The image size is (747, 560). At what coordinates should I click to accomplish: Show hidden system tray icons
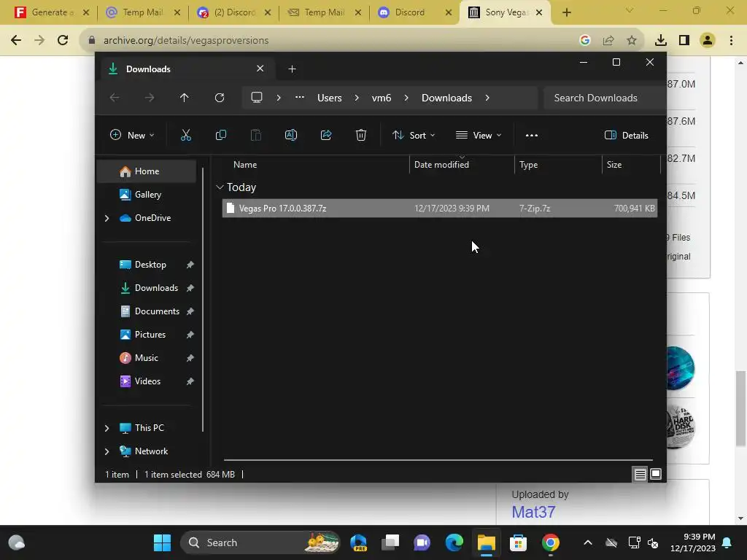click(x=588, y=542)
